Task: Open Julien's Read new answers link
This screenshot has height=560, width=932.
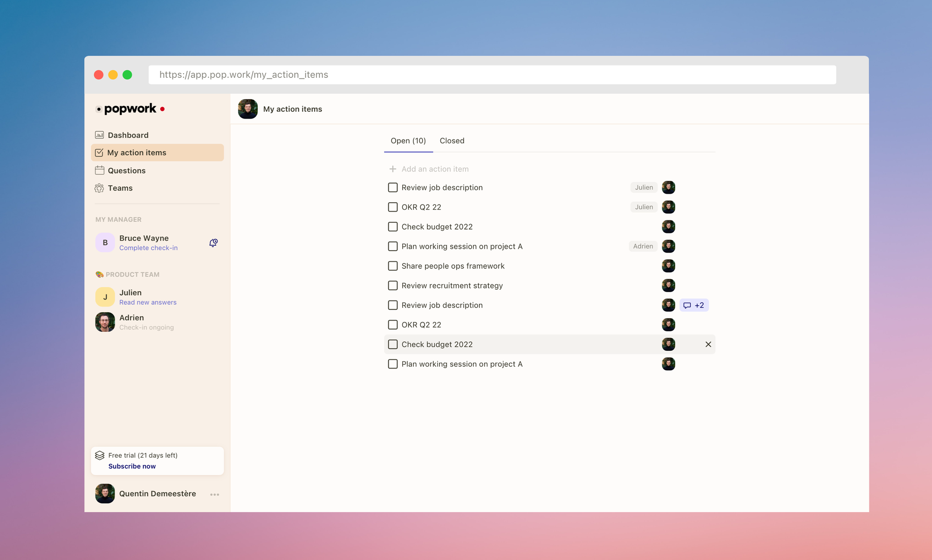Action: coord(148,302)
